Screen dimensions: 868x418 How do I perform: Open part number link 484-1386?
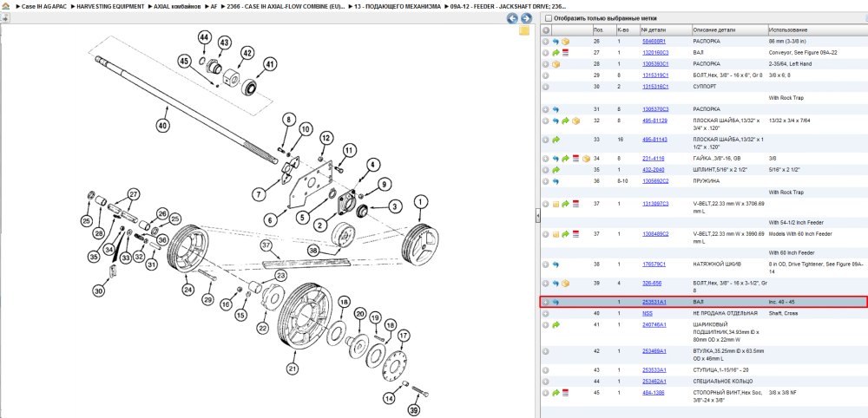654,393
